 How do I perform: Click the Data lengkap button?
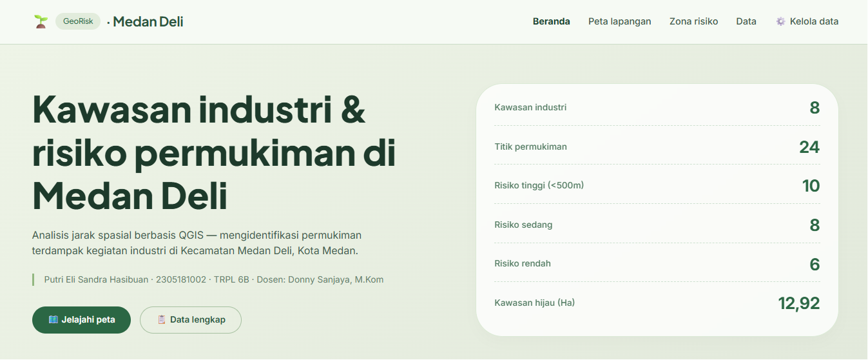tap(191, 320)
